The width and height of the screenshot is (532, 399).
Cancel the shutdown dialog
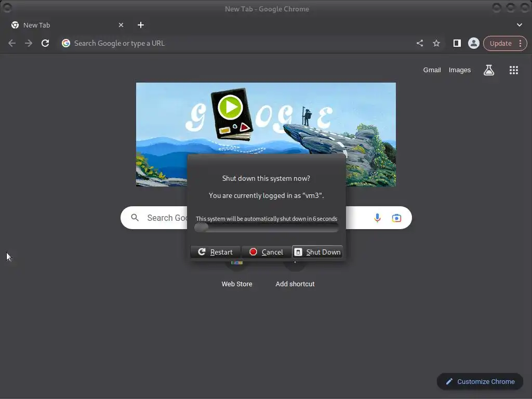pyautogui.click(x=267, y=252)
